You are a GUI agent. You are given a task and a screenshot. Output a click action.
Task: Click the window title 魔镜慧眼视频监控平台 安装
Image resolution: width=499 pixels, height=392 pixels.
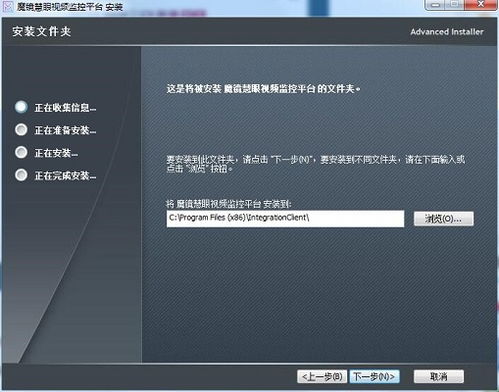coord(70,7)
